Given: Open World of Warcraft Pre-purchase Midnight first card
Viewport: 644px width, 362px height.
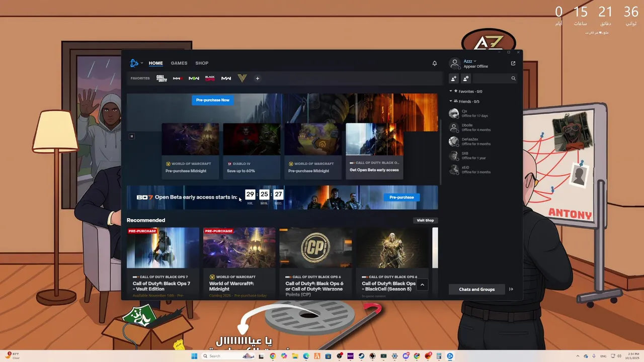Looking at the screenshot, I should [190, 151].
